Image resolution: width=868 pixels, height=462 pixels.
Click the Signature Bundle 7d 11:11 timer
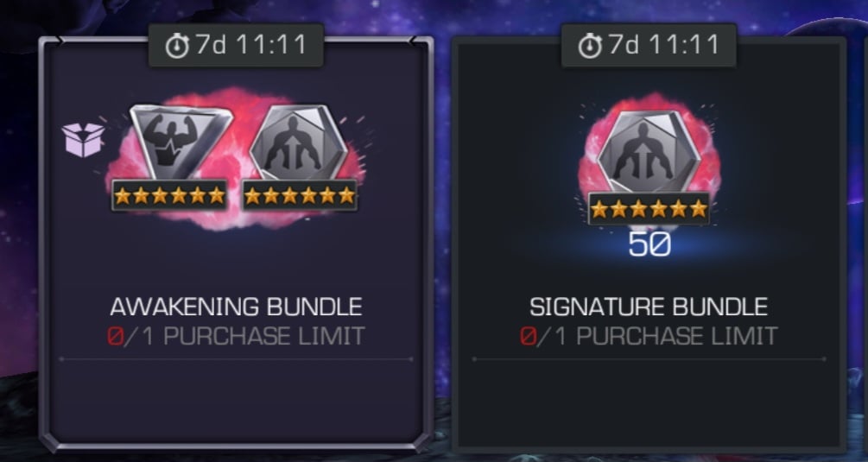(649, 46)
